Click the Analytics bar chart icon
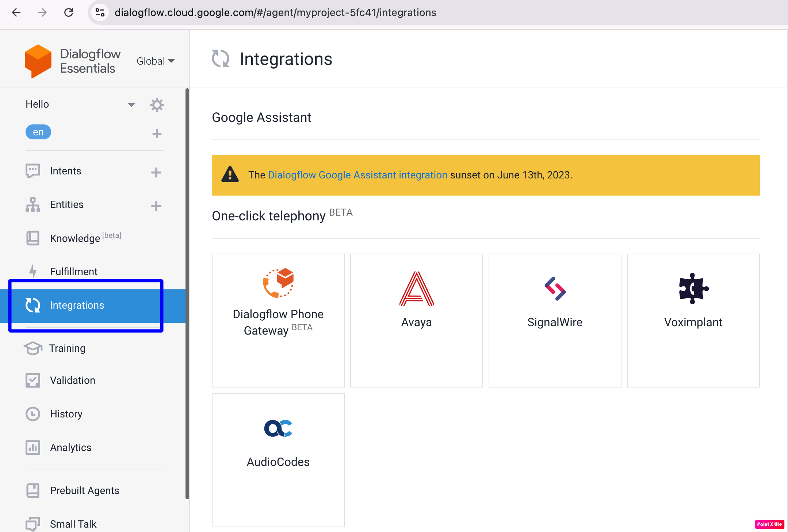Viewport: 788px width, 532px height. (33, 448)
